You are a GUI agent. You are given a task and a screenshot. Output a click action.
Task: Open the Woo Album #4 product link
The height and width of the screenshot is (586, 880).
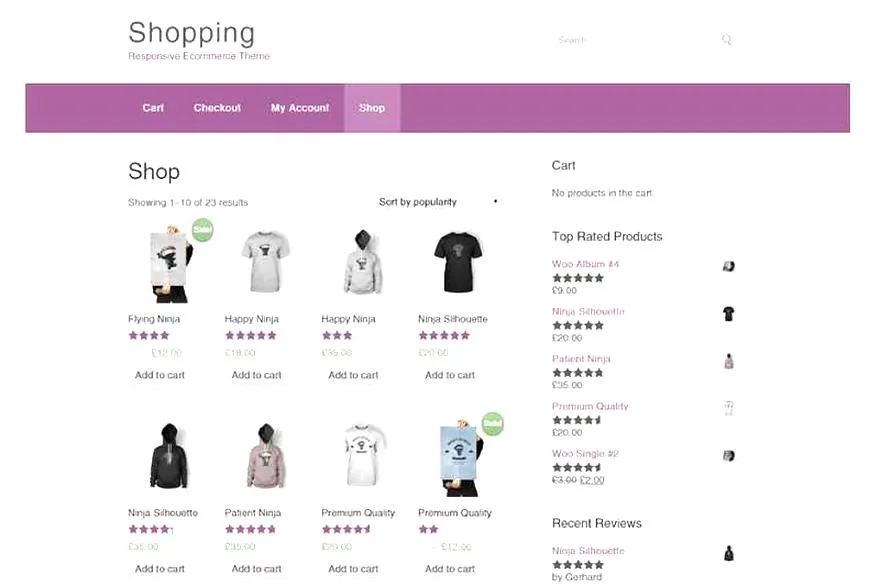[x=585, y=264]
